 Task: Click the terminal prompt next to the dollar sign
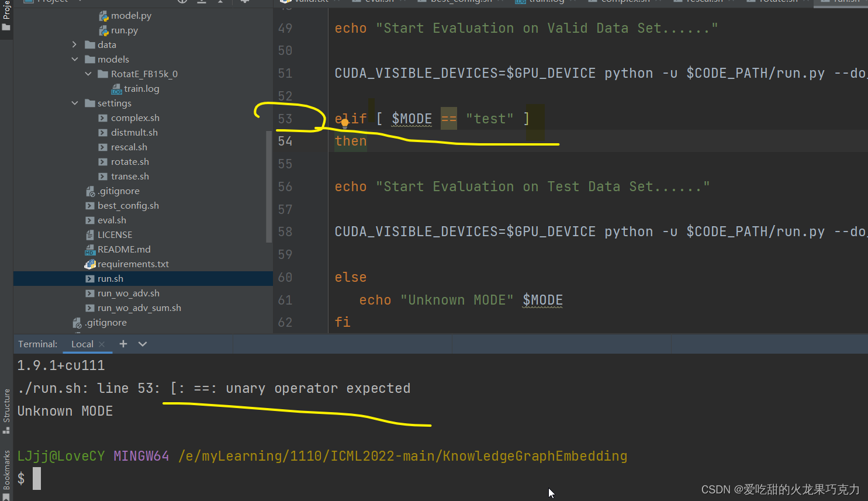coord(37,478)
